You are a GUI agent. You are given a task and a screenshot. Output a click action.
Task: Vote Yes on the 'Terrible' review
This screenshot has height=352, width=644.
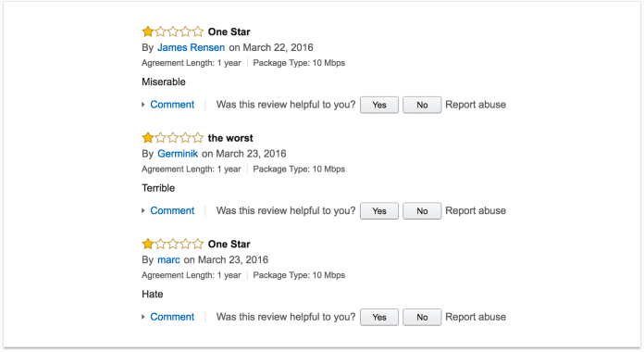pyautogui.click(x=379, y=211)
